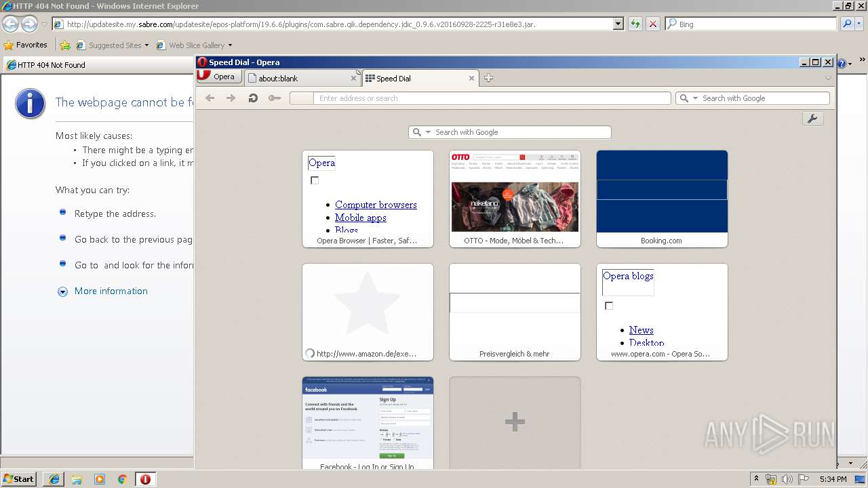Viewport: 868px width, 488px height.
Task: Close the about:blank tab
Action: [x=353, y=79]
